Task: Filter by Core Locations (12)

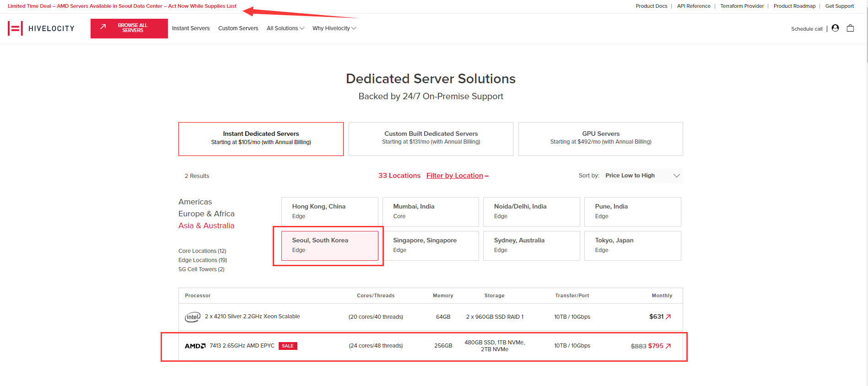Action: click(x=202, y=251)
